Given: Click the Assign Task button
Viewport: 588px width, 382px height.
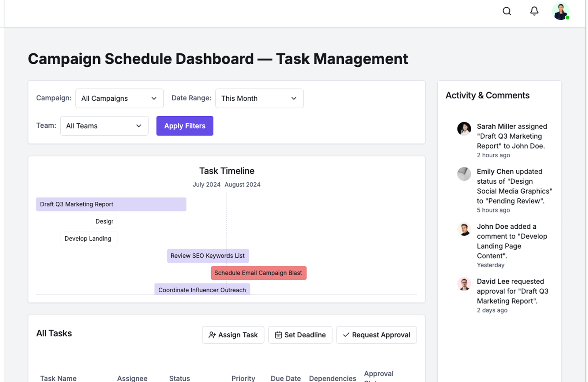Looking at the screenshot, I should 233,335.
